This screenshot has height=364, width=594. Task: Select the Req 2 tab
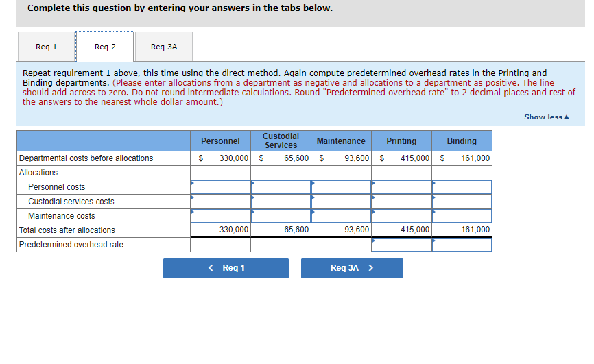coord(105,47)
